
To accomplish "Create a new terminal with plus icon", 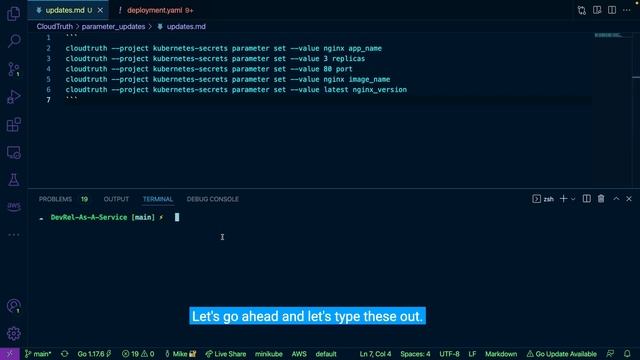I will coord(564,199).
